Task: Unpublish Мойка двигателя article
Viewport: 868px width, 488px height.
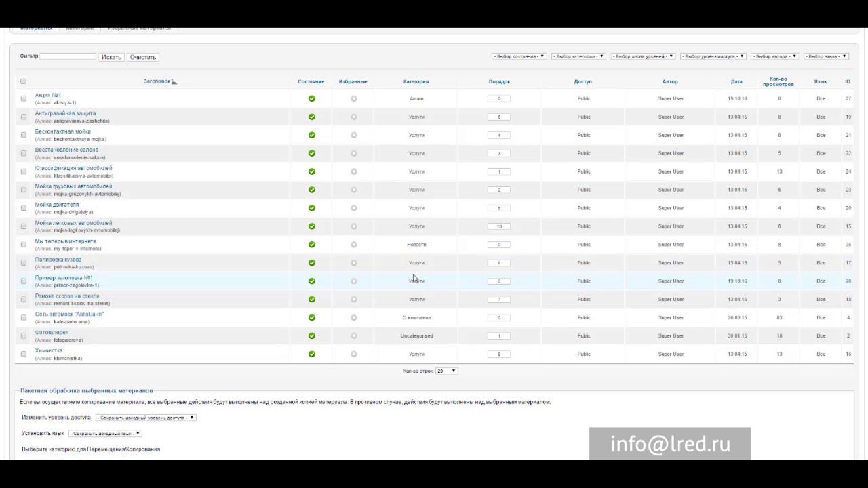Action: 312,208
